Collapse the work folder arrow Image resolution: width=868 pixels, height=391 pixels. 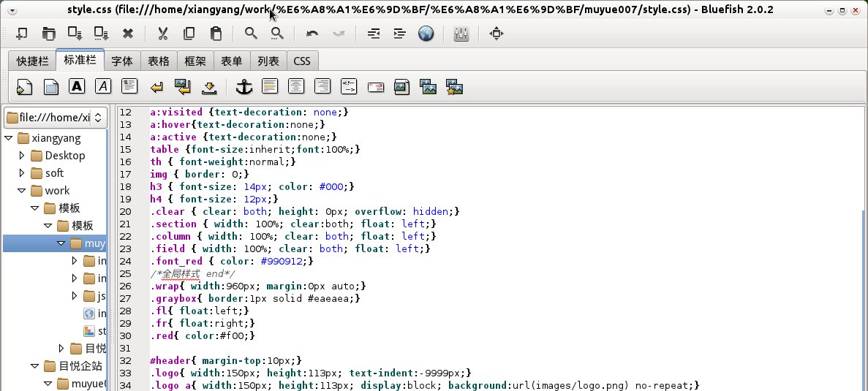[x=22, y=190]
